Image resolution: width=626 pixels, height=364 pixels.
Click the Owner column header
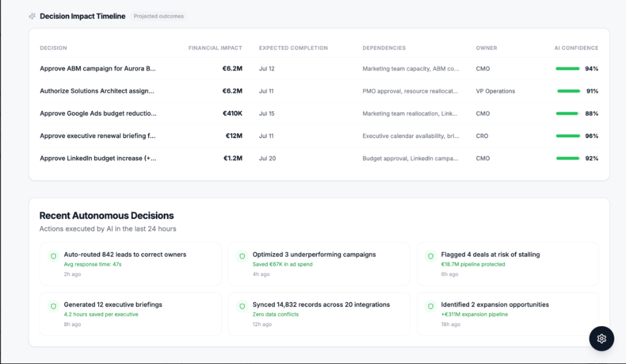486,48
